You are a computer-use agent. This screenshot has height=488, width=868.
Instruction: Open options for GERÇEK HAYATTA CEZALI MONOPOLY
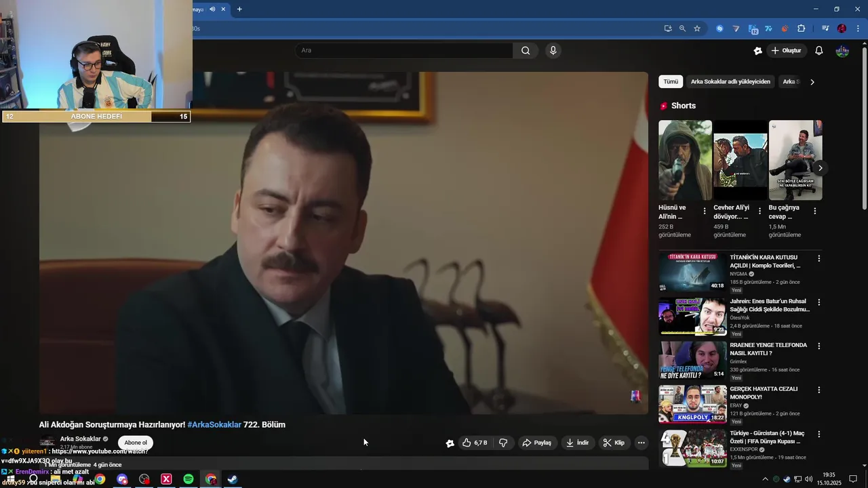[x=818, y=390]
